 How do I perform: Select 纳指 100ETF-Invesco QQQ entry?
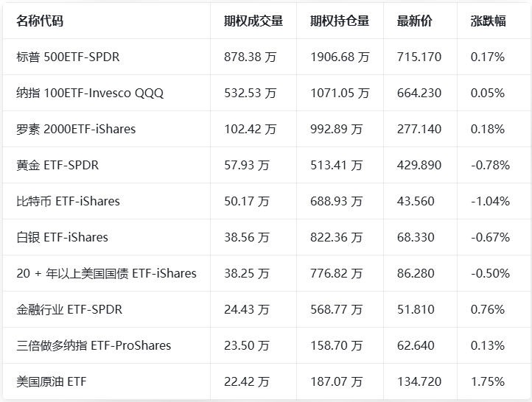[90, 93]
